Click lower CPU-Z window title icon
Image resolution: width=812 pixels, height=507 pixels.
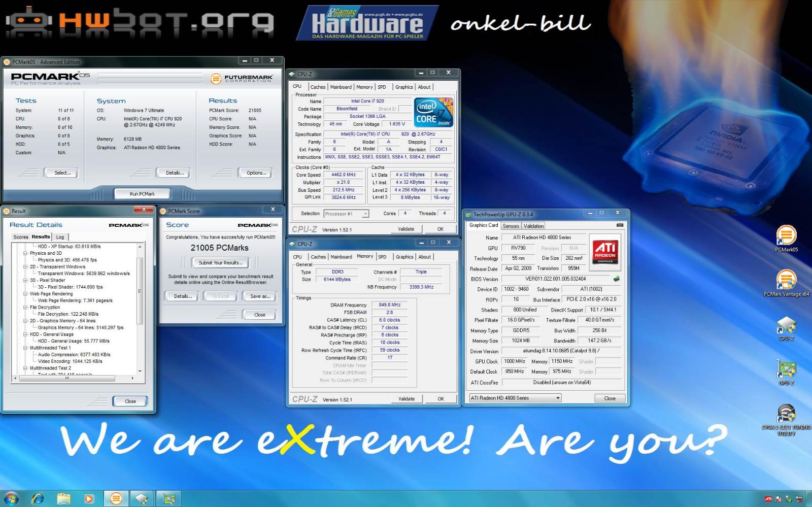click(x=292, y=244)
